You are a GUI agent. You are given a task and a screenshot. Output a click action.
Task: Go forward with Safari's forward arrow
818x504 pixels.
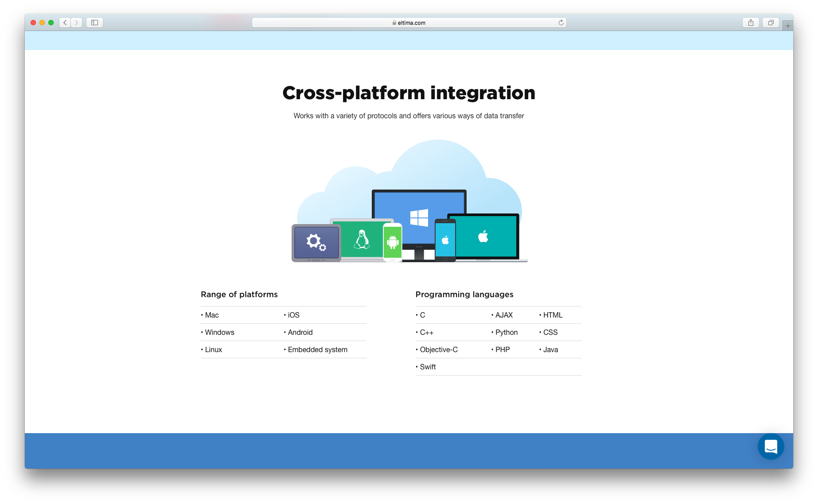click(x=76, y=23)
